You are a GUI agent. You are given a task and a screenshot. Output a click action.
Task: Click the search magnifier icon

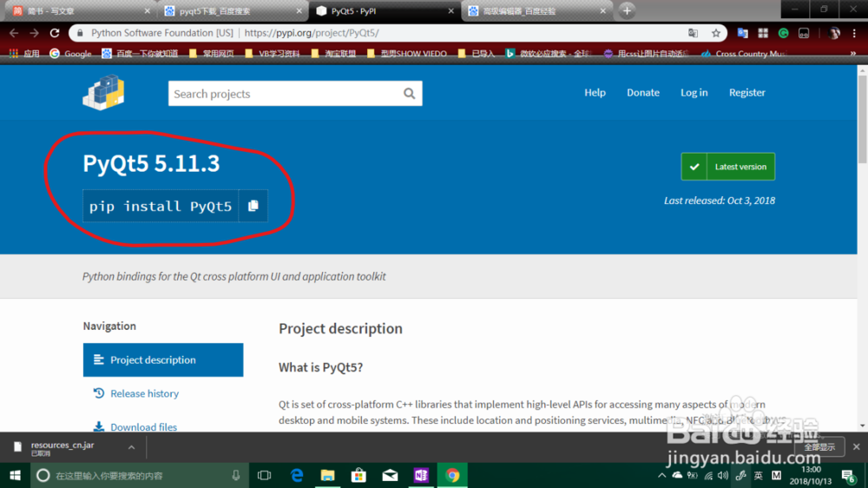pyautogui.click(x=409, y=94)
